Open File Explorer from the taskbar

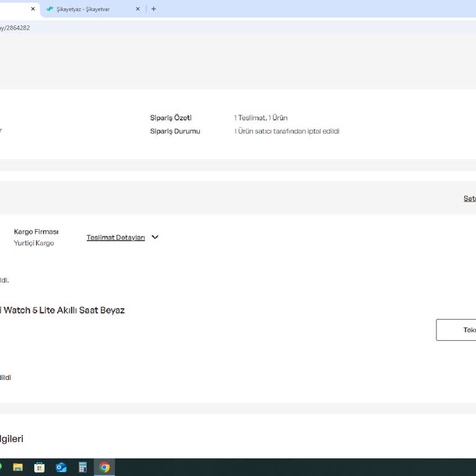pyautogui.click(x=18, y=467)
